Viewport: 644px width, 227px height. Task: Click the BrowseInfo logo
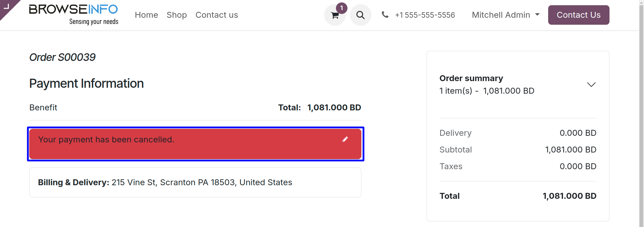[x=74, y=15]
